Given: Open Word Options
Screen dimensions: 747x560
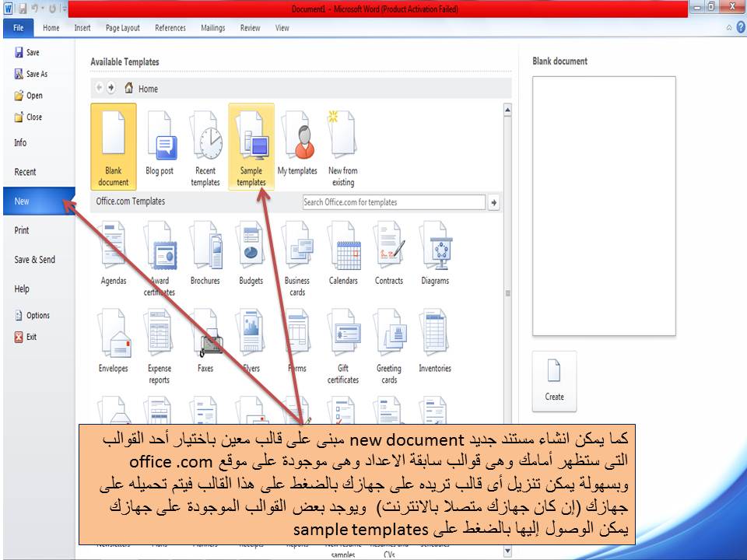Looking at the screenshot, I should click(x=33, y=315).
